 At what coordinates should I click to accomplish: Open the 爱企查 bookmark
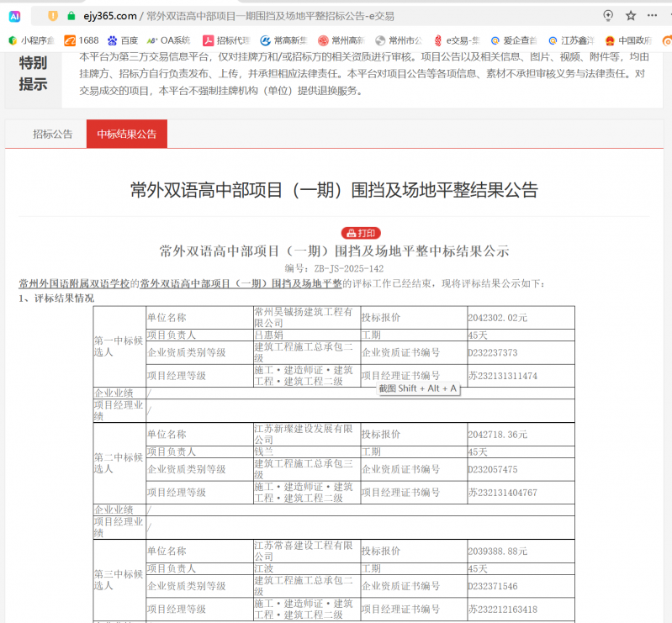coord(513,40)
